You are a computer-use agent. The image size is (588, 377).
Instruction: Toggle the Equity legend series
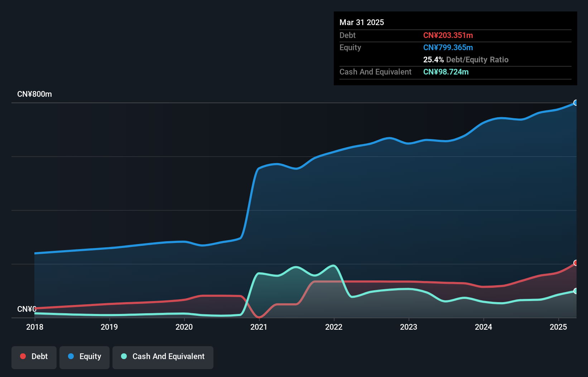pos(85,357)
